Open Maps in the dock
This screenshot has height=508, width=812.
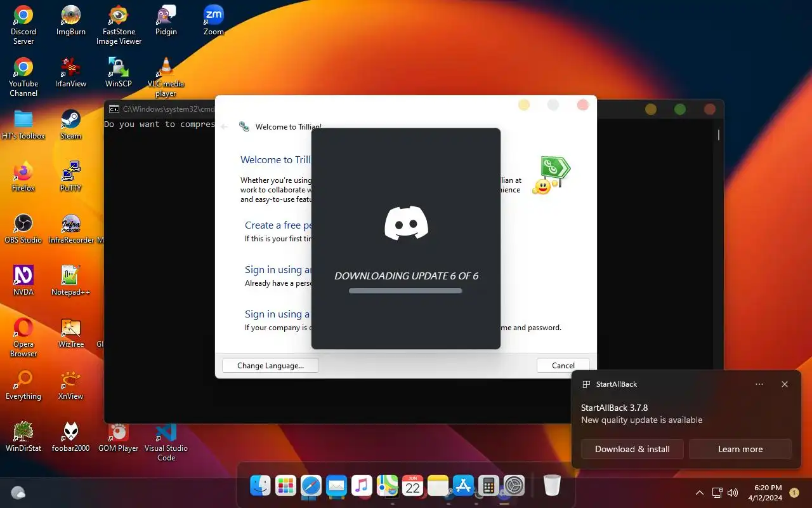pyautogui.click(x=387, y=486)
